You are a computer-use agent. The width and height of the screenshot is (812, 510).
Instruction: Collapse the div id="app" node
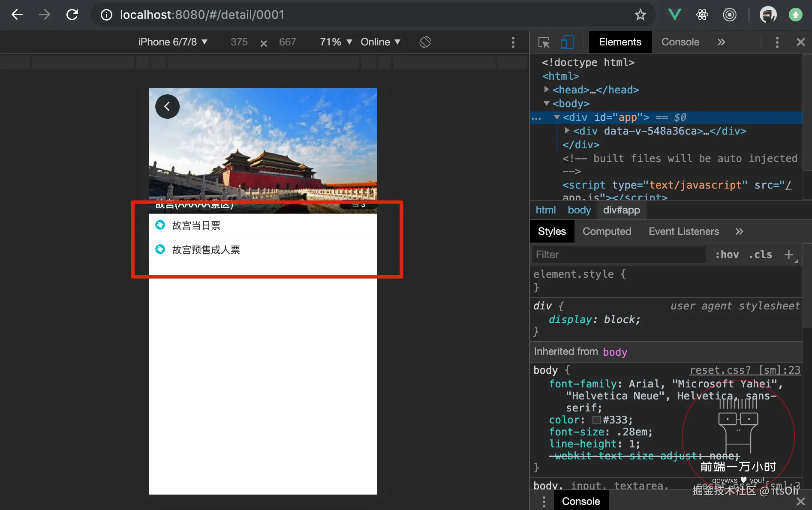pyautogui.click(x=556, y=117)
